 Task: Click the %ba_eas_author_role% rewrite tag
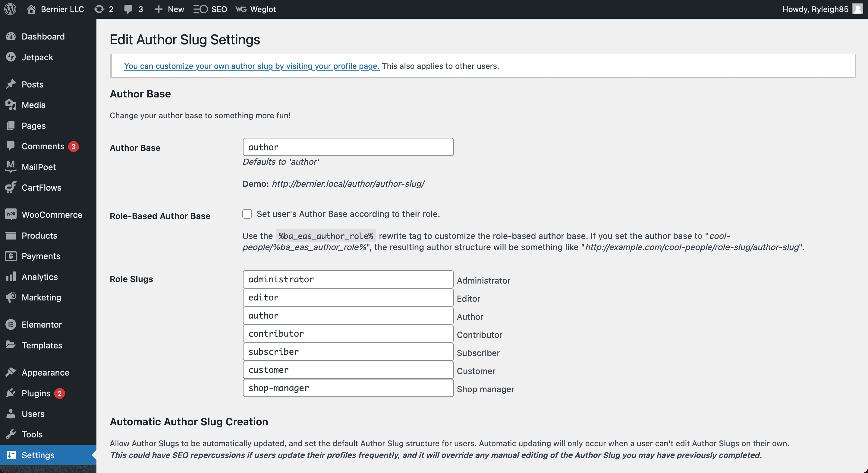[x=325, y=236]
